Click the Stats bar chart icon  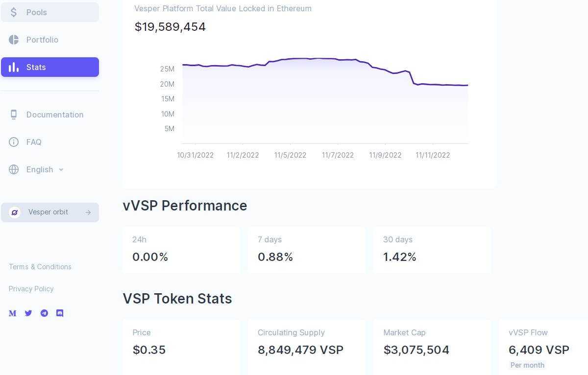(14, 67)
